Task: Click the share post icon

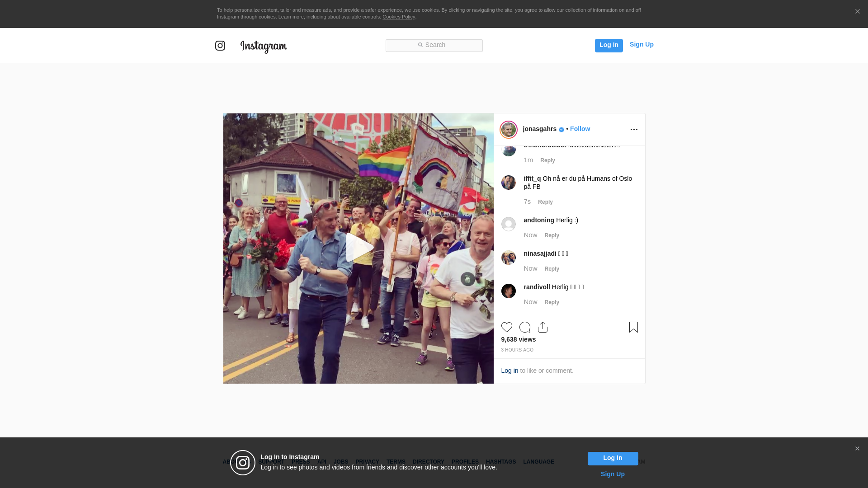Action: click(542, 327)
